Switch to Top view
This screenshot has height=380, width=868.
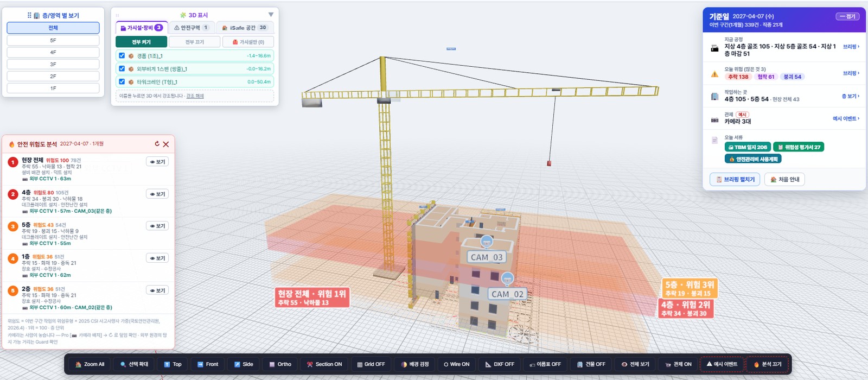(173, 364)
